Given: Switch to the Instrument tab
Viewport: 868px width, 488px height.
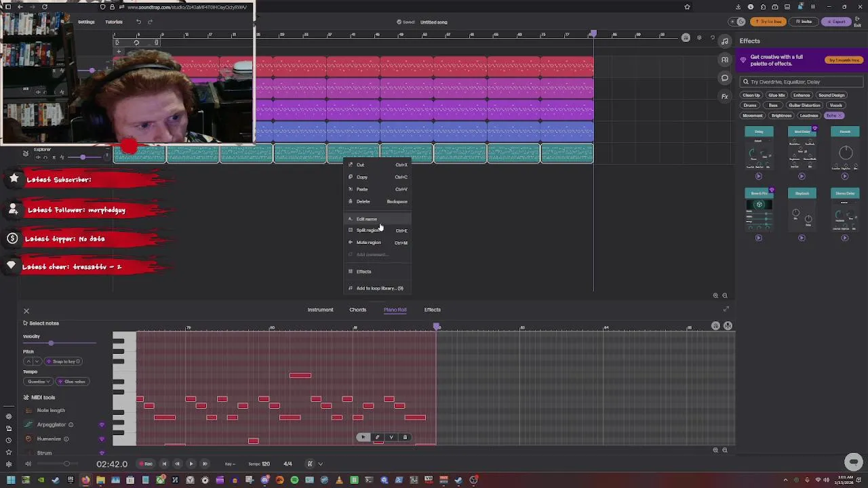Looking at the screenshot, I should click(x=320, y=310).
